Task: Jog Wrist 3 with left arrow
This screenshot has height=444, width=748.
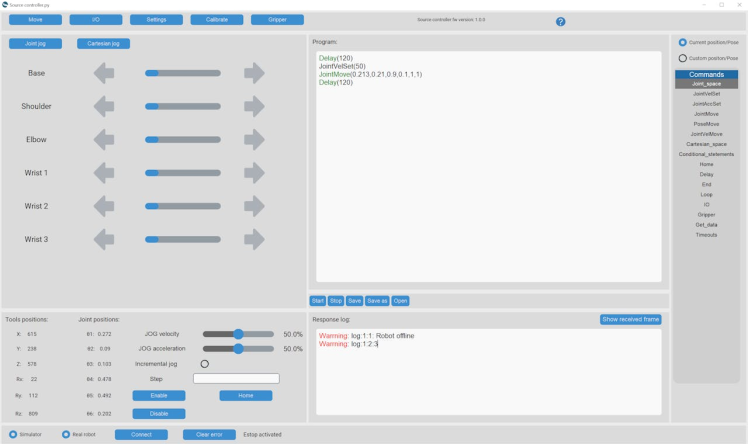Action: (104, 239)
